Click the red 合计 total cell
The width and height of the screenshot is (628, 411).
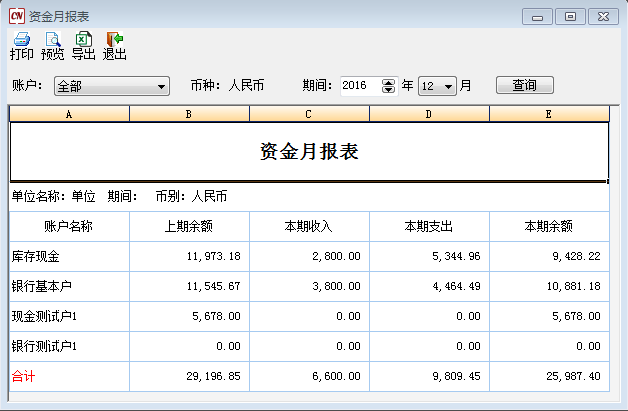69,377
